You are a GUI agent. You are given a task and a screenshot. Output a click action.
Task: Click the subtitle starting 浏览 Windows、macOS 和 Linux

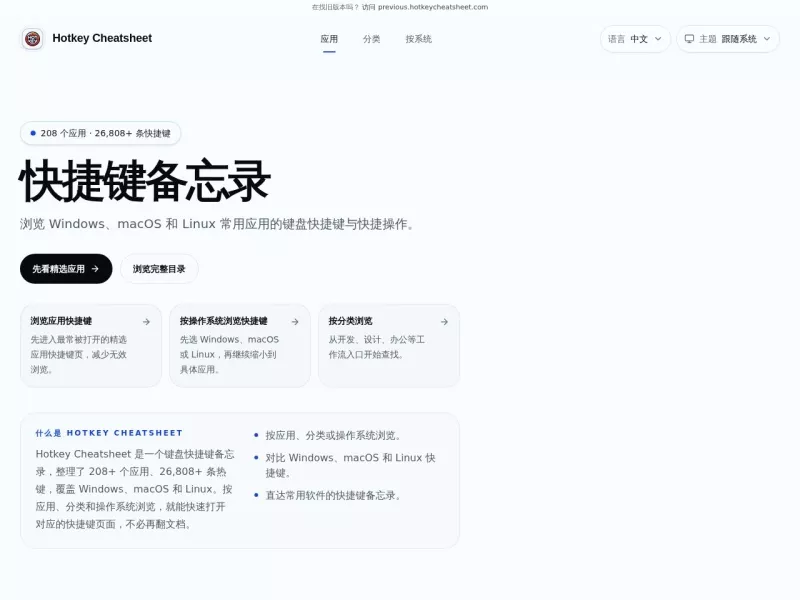[218, 224]
